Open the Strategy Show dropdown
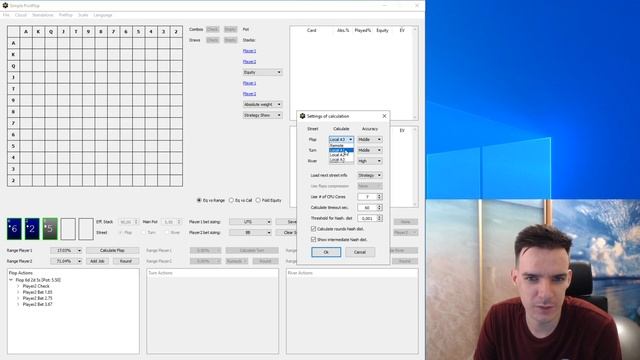Screen dimensions: 640x360 click(x=262, y=115)
